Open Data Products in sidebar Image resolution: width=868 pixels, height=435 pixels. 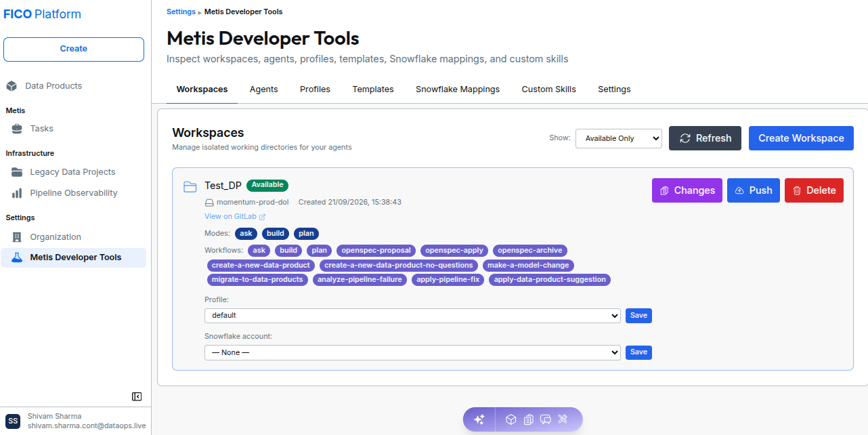53,86
